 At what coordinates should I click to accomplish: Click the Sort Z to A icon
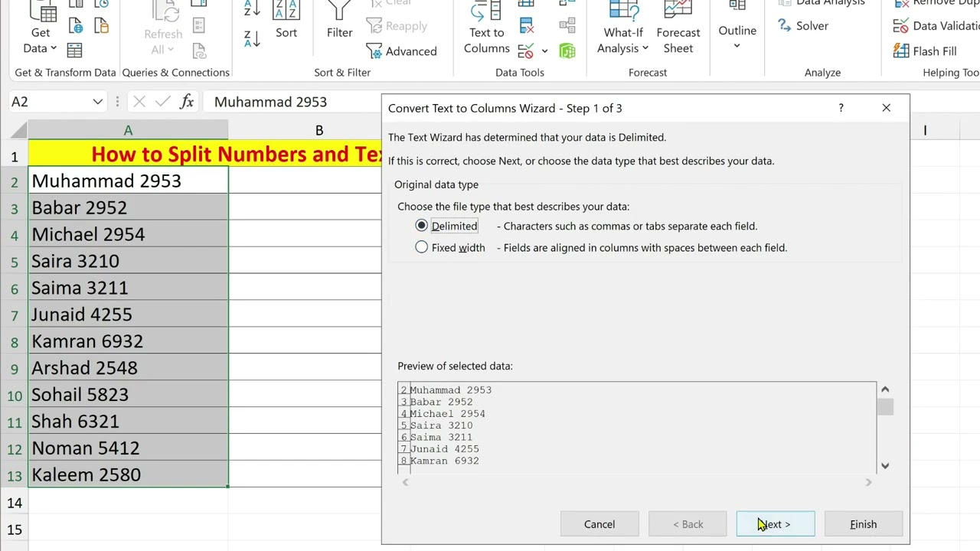(252, 38)
